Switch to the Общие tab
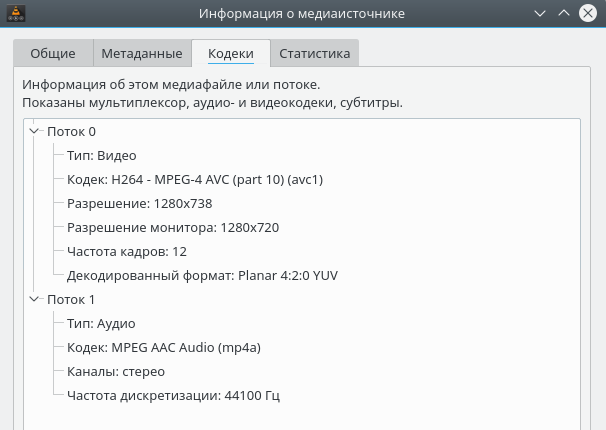This screenshot has width=606, height=430. [x=53, y=54]
